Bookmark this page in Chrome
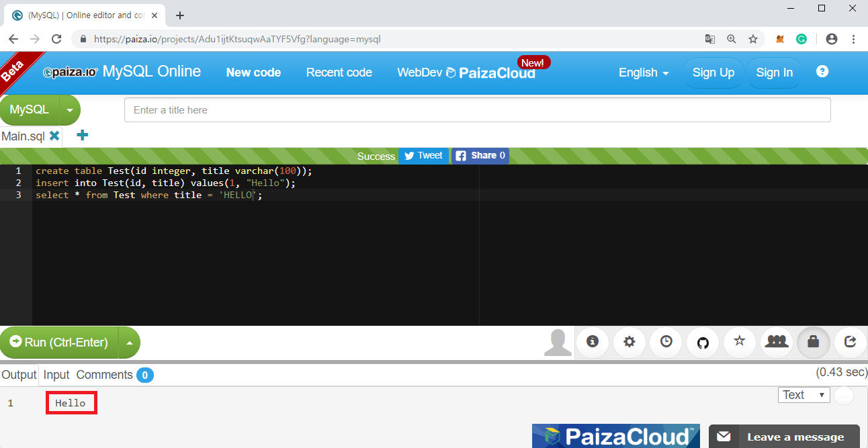Viewport: 868px width, 448px height. click(753, 39)
